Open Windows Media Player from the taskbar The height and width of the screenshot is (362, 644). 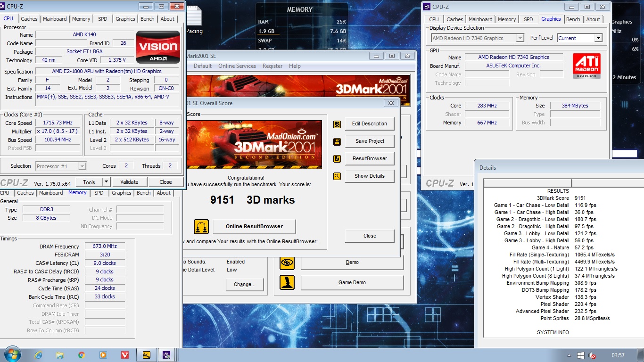coord(103,355)
